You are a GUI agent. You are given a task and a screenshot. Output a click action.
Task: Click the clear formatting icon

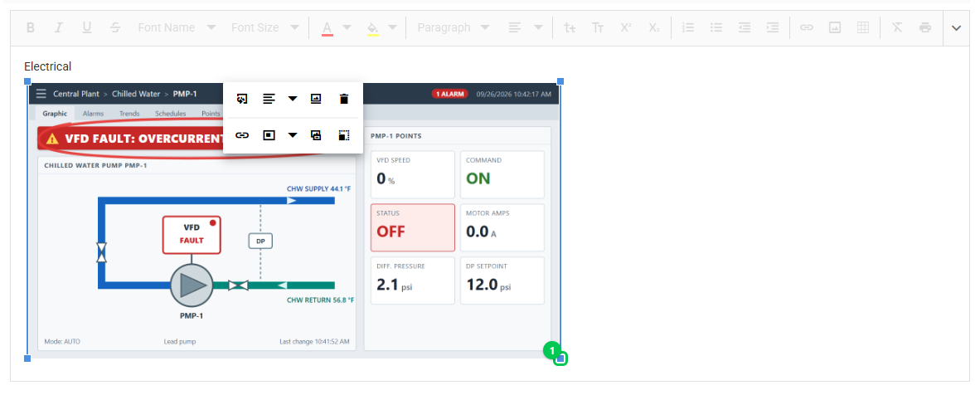897,27
